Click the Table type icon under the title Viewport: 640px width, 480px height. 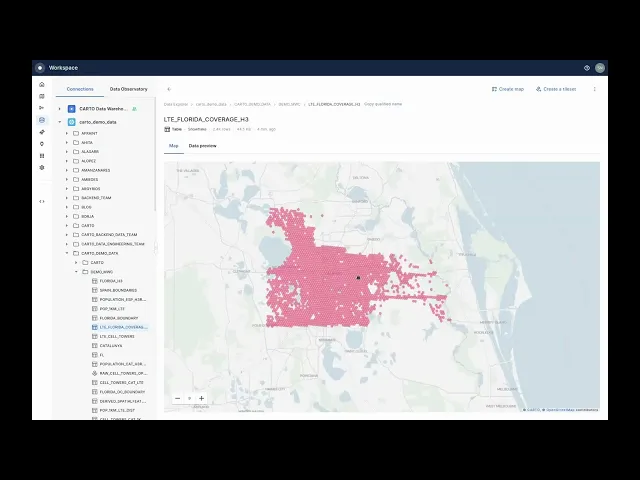click(x=167, y=129)
